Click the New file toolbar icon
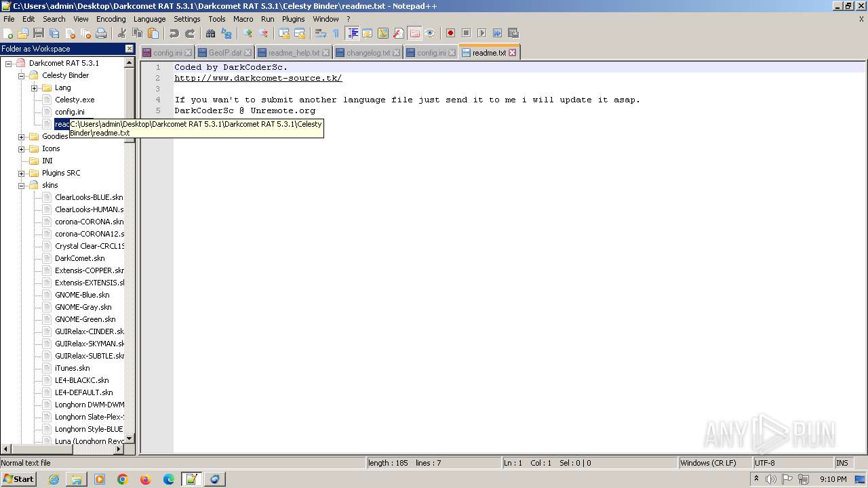Viewport: 868px width, 488px height. pos(8,33)
